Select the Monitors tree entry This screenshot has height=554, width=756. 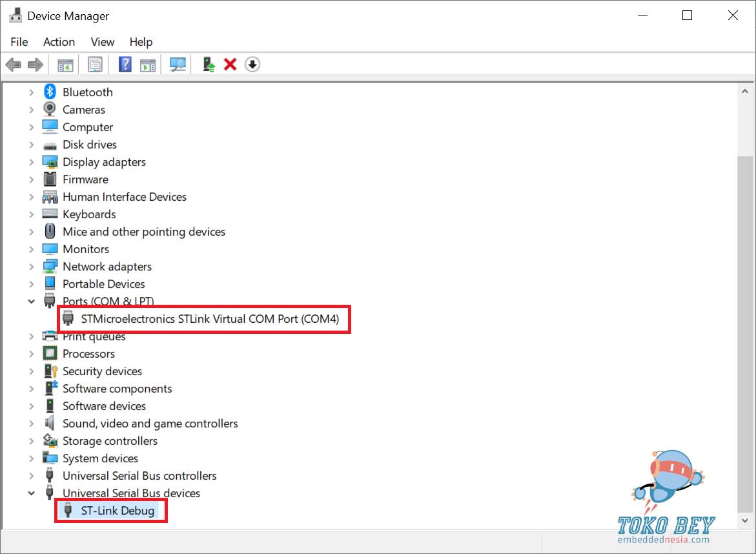[x=86, y=249]
